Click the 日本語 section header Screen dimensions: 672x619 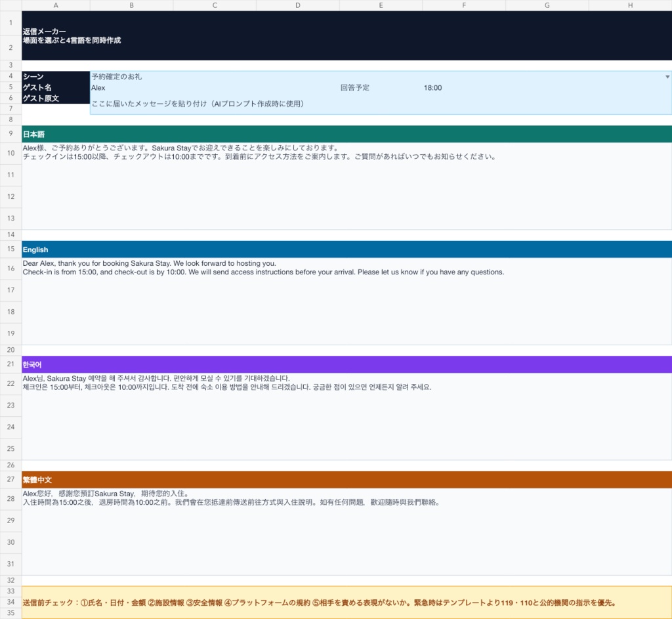(x=346, y=134)
